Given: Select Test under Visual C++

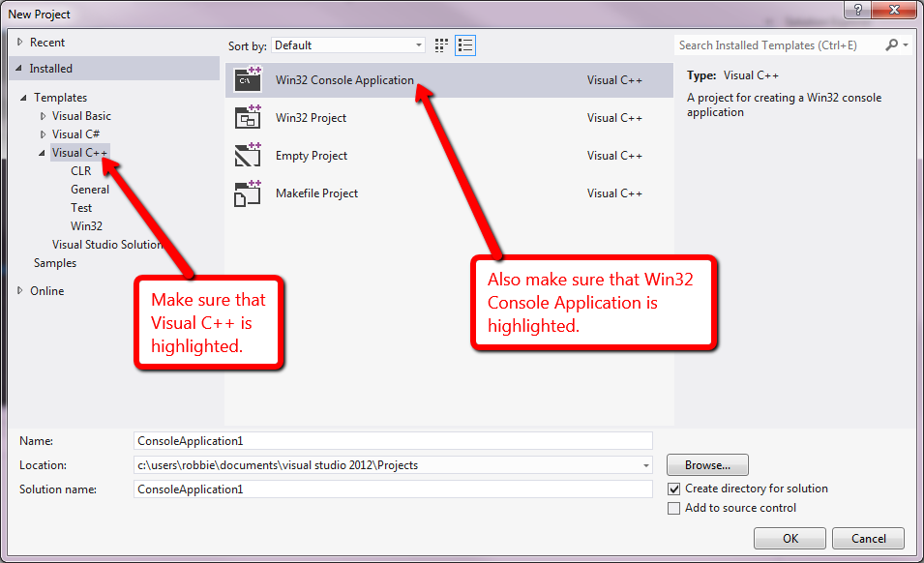Looking at the screenshot, I should tap(81, 207).
